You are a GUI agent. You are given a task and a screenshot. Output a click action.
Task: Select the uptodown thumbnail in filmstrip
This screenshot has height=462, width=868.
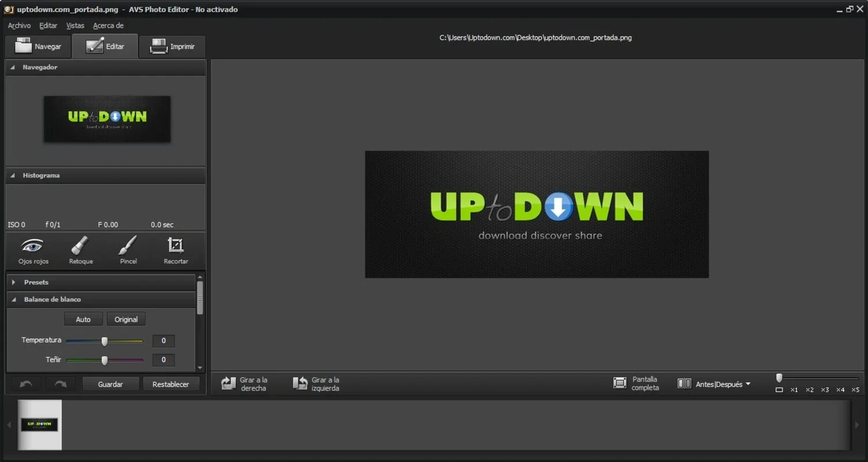(39, 424)
